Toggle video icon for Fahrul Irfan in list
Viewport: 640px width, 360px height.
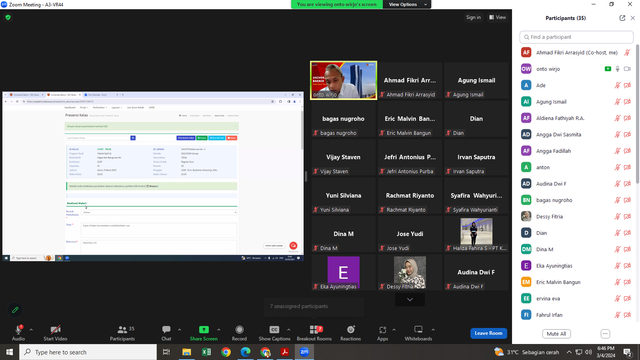[627, 315]
